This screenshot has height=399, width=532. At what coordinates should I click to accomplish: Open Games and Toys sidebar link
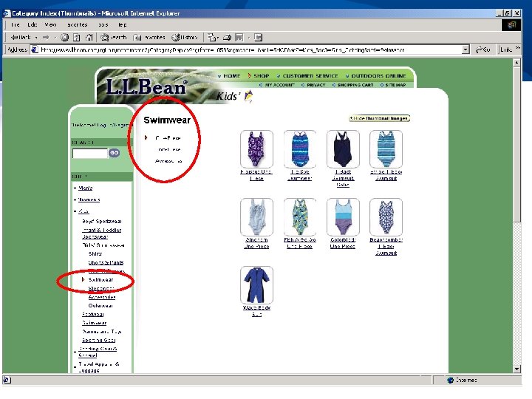coord(102,332)
